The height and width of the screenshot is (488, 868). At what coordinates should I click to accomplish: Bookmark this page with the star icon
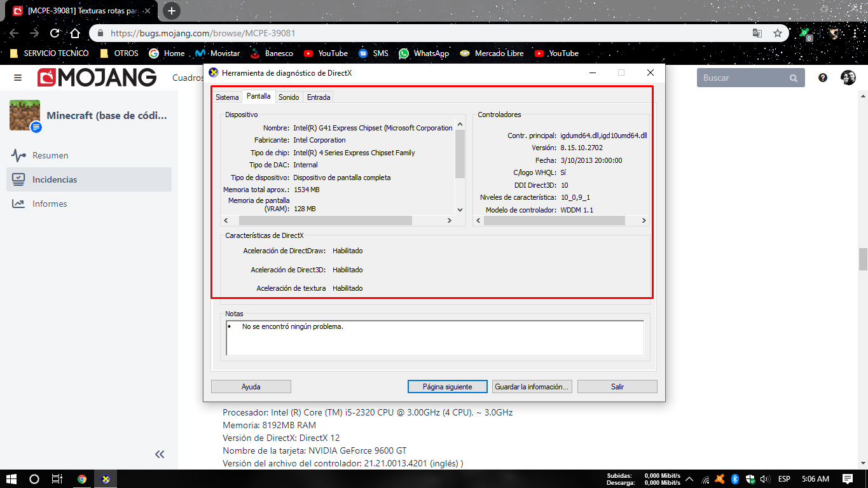tap(777, 33)
